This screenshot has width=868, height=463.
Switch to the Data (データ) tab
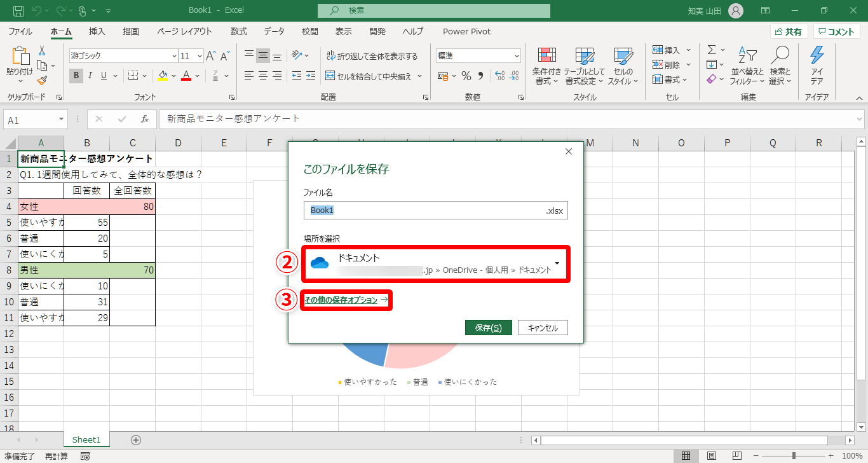coord(274,31)
